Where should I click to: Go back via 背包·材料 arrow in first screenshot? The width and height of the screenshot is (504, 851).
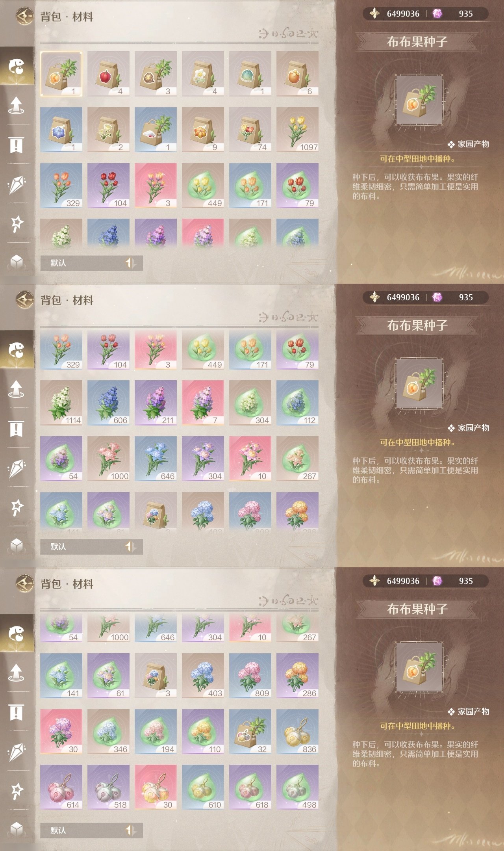[x=25, y=17]
